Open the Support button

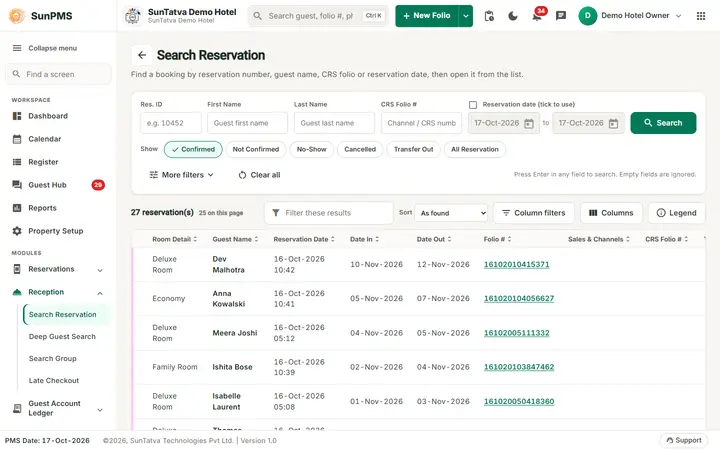coord(684,440)
